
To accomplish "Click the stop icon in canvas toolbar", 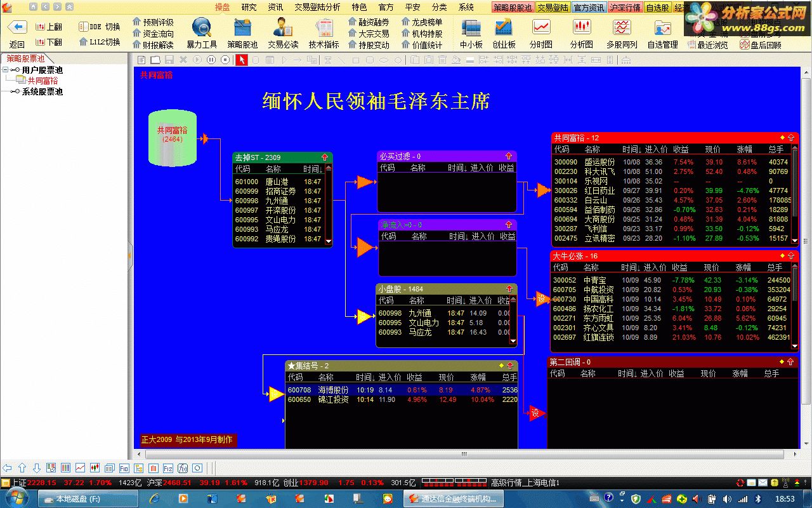I will click(x=226, y=60).
